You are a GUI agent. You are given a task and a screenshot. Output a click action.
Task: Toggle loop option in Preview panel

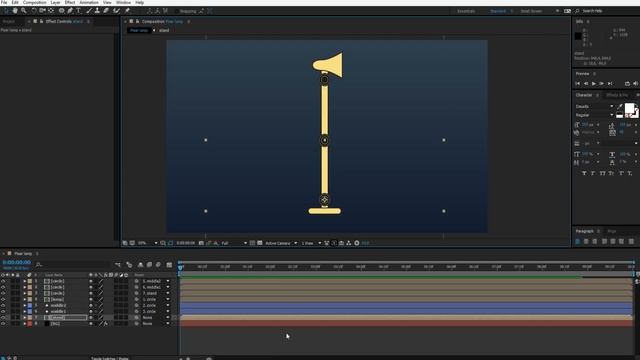click(x=627, y=84)
